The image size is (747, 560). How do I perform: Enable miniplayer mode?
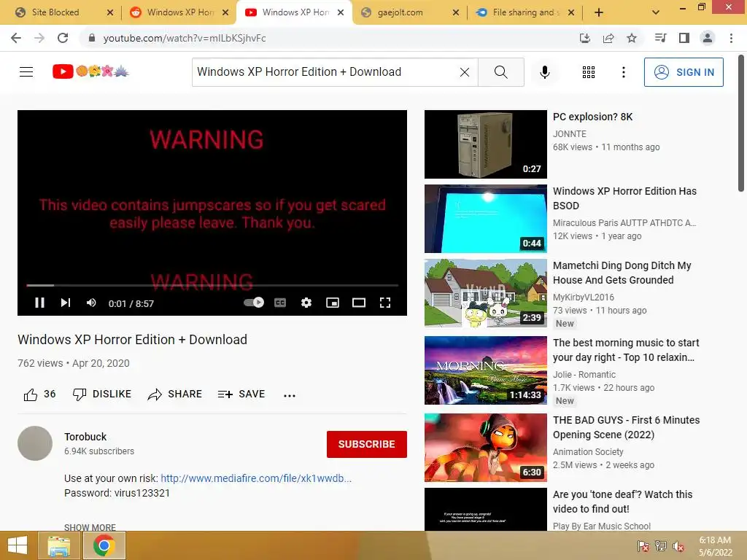tap(333, 303)
